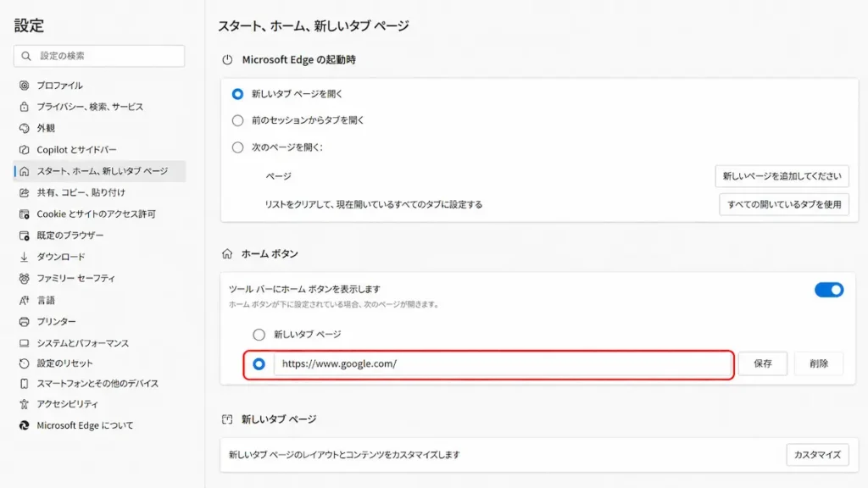The image size is (868, 488).
Task: Select 前のセッションからタブを開く radio
Action: tap(237, 120)
